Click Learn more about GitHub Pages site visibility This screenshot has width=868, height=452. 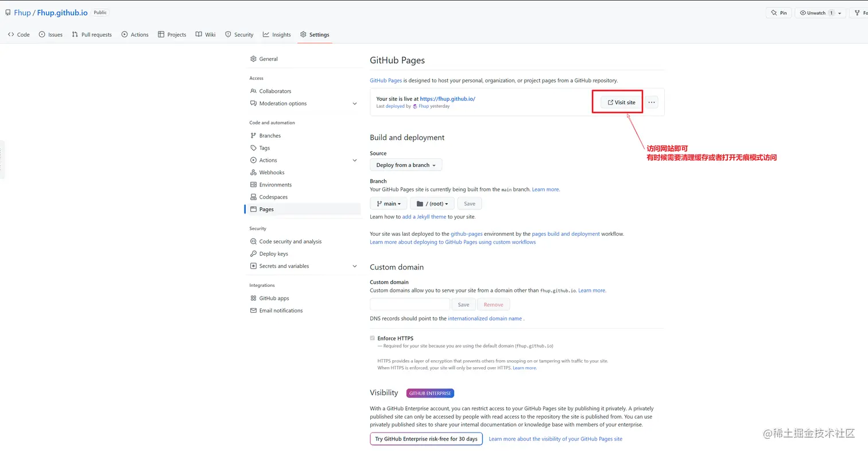point(555,439)
